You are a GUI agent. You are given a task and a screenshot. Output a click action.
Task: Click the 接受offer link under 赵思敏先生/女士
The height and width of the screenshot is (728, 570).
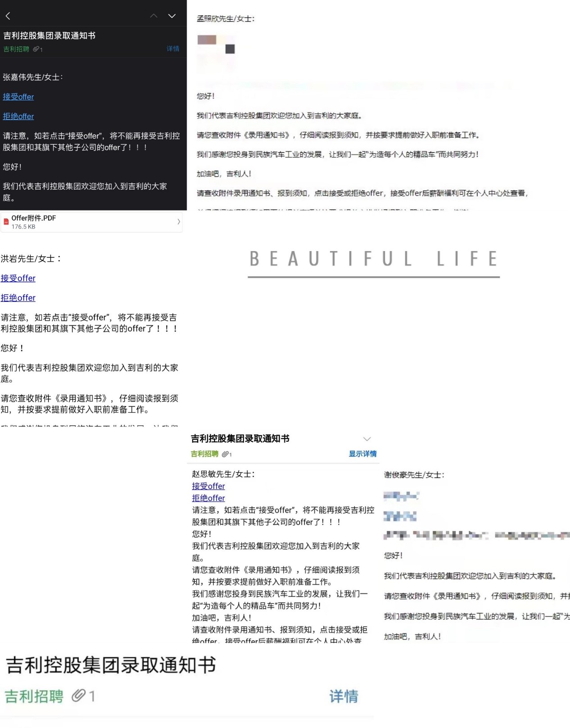pos(208,486)
